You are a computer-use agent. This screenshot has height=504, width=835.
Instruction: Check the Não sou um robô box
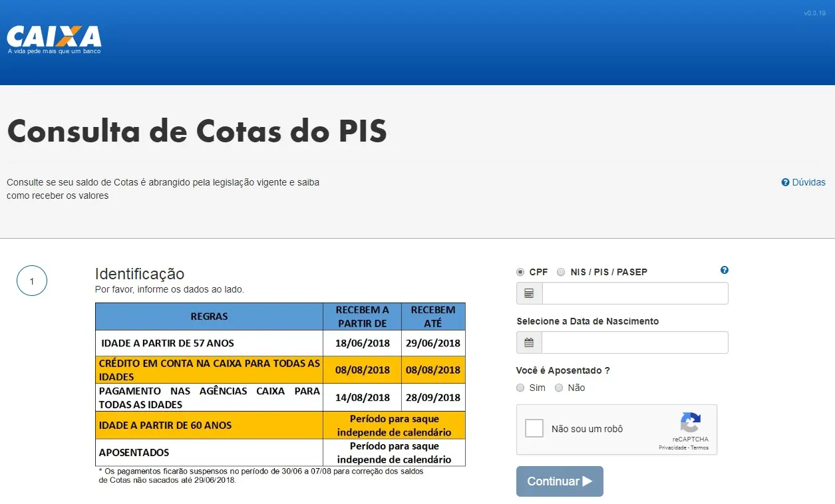[x=534, y=429]
